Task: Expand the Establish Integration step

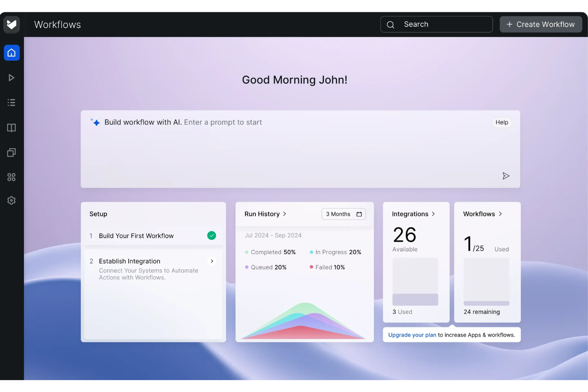Action: 212,261
